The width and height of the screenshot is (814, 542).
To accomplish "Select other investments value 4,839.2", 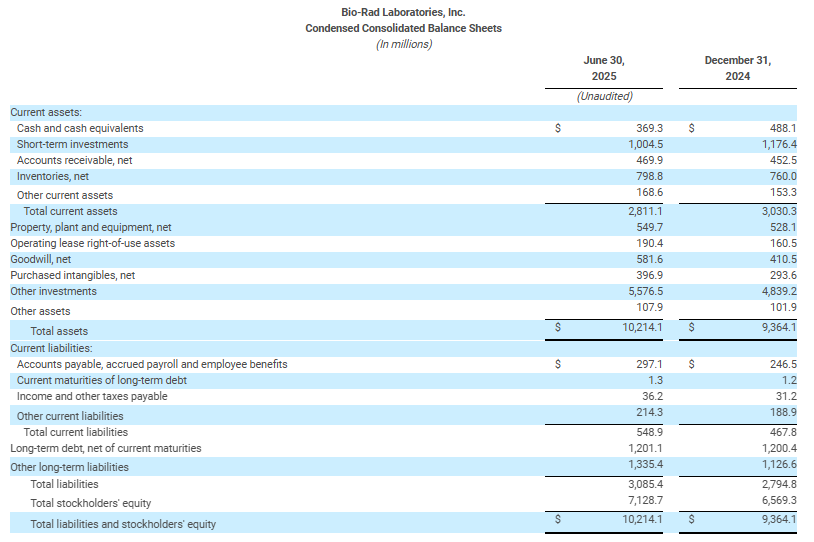I will pos(779,292).
